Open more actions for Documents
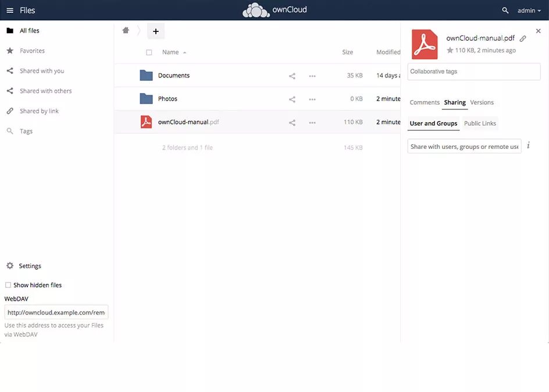The height and width of the screenshot is (392, 549). [x=312, y=76]
